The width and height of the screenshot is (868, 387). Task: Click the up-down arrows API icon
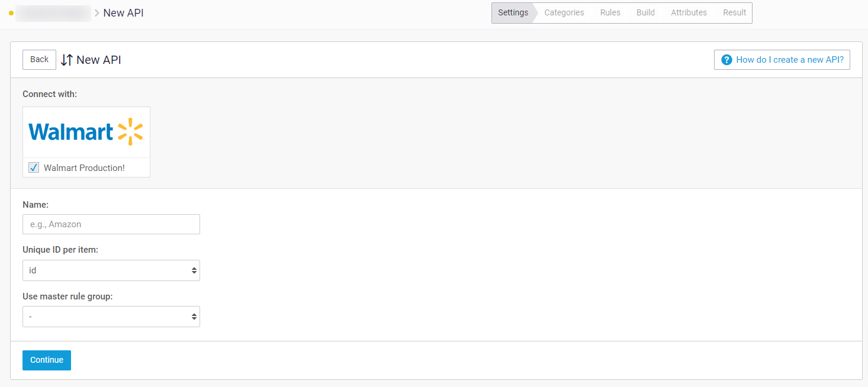[x=67, y=60]
